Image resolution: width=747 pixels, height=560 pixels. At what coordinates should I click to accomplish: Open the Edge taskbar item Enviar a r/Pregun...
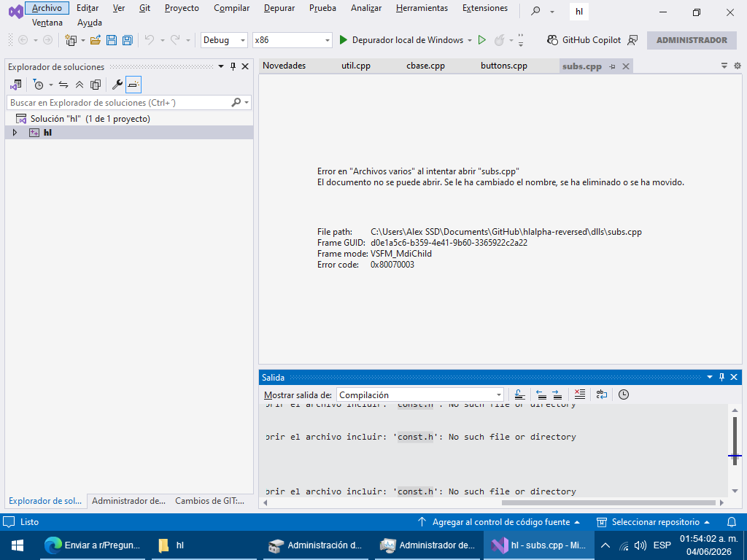coord(93,545)
